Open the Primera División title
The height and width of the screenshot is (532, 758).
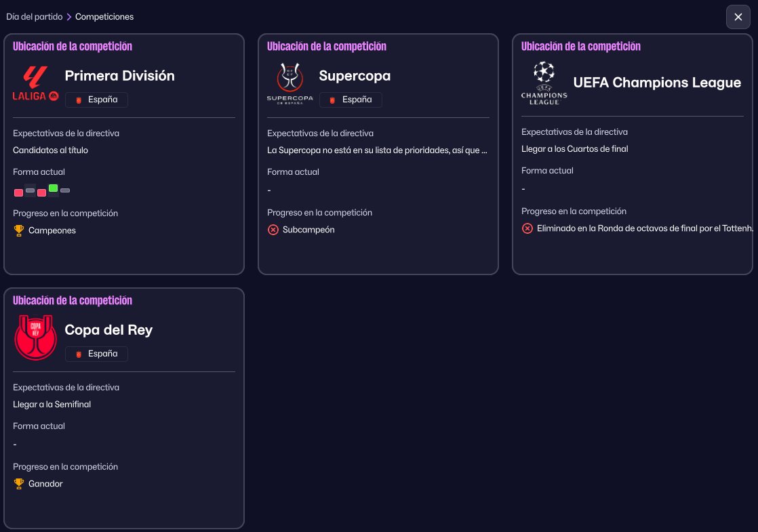pos(119,76)
